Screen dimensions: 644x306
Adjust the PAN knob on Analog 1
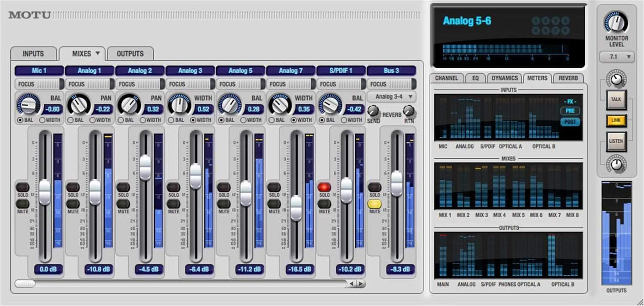pyautogui.click(x=79, y=105)
